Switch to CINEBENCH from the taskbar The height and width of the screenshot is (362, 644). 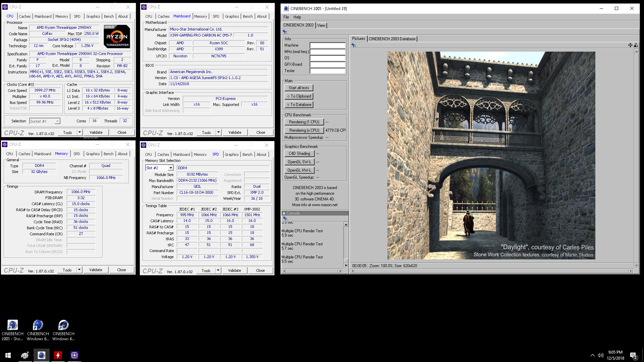coord(41,355)
